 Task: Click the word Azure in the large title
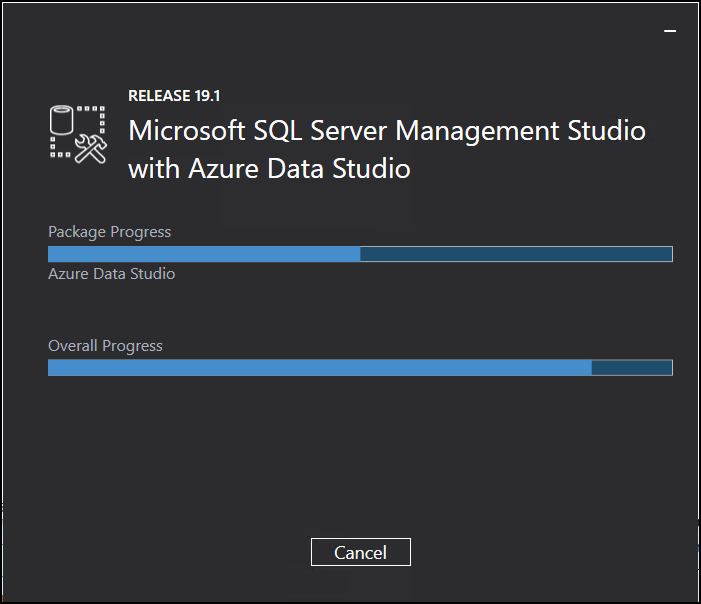pyautogui.click(x=224, y=169)
